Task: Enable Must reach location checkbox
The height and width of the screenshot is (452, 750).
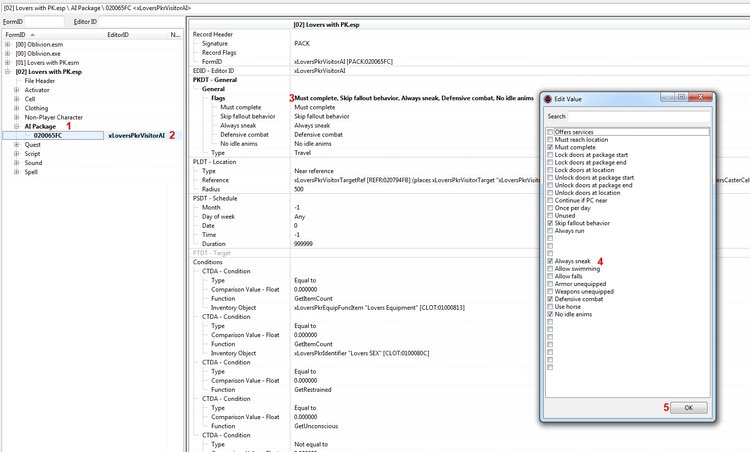Action: coord(550,140)
